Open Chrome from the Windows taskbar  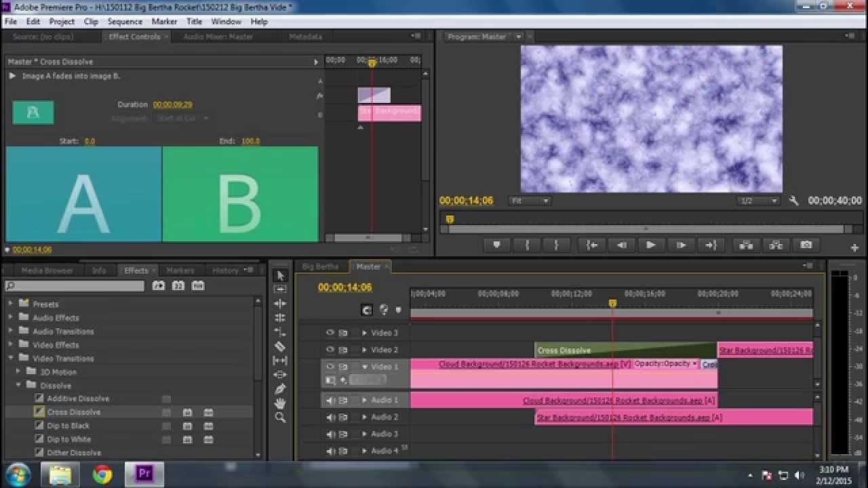point(102,474)
